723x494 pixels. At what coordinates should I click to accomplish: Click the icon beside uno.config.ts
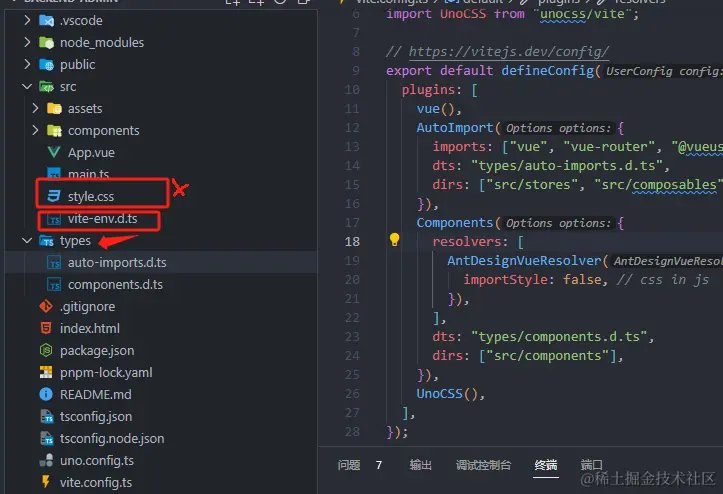coord(46,460)
